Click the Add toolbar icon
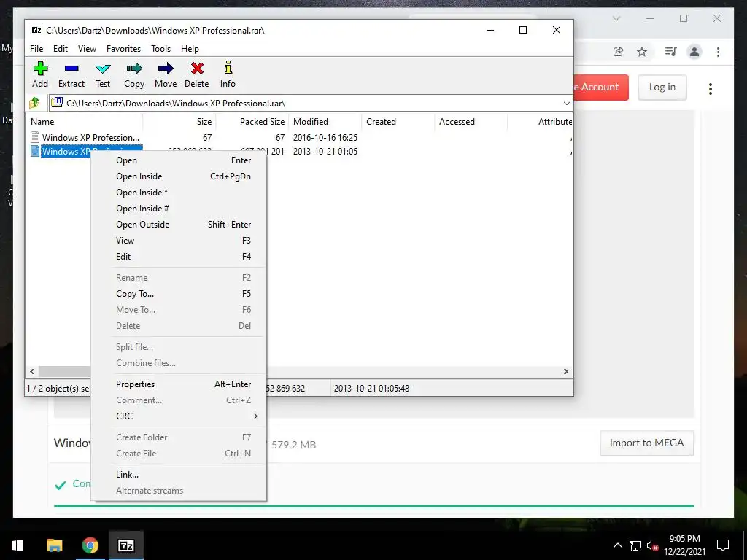747x560 pixels. (x=40, y=74)
